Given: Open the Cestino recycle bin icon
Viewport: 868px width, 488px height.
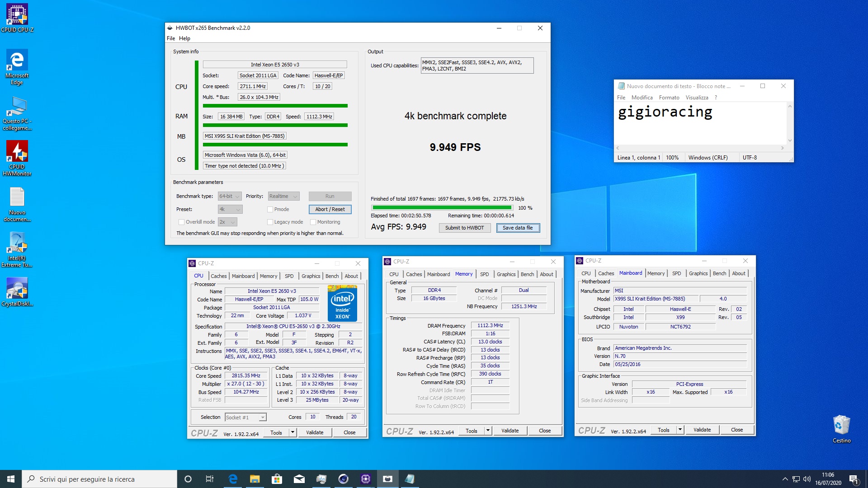Looking at the screenshot, I should tap(841, 429).
